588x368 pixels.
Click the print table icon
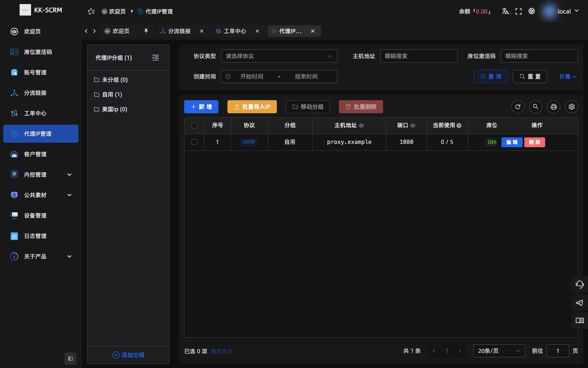[554, 107]
